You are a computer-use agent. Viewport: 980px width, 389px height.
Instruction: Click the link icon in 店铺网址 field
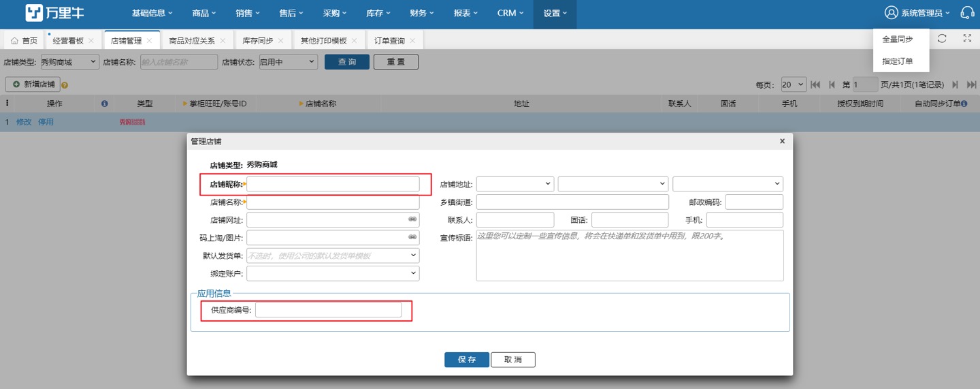pyautogui.click(x=412, y=219)
